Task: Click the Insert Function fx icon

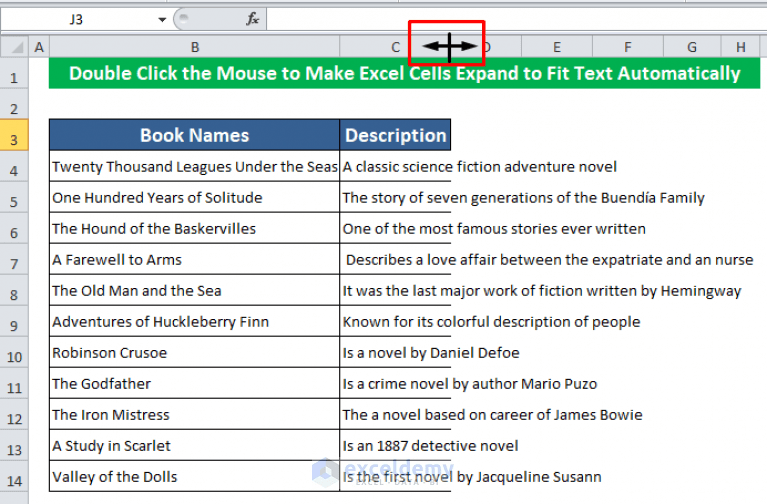Action: point(252,20)
